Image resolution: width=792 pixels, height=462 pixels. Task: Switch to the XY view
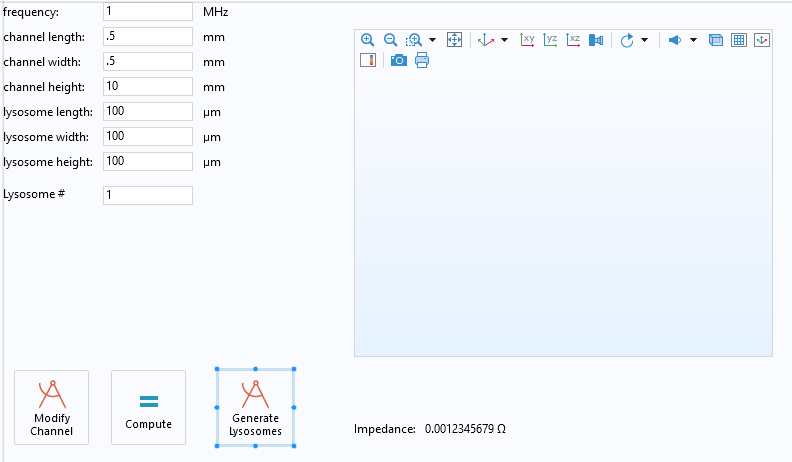(527, 40)
